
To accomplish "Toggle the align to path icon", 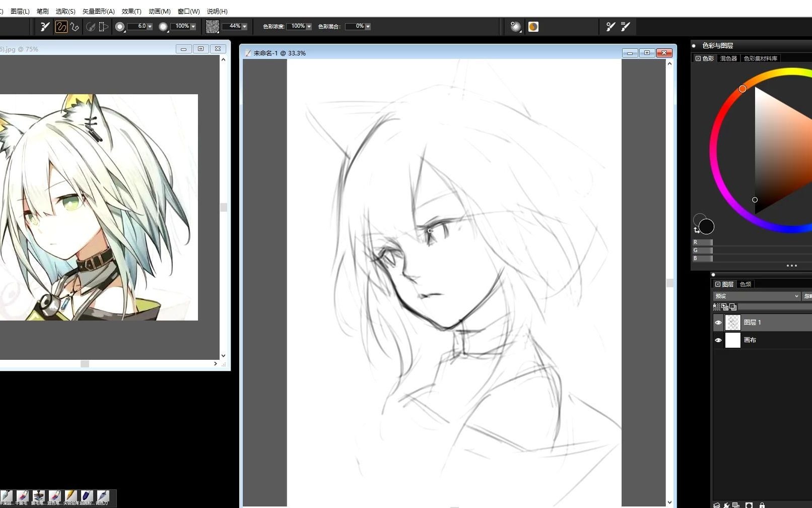I will tap(91, 27).
